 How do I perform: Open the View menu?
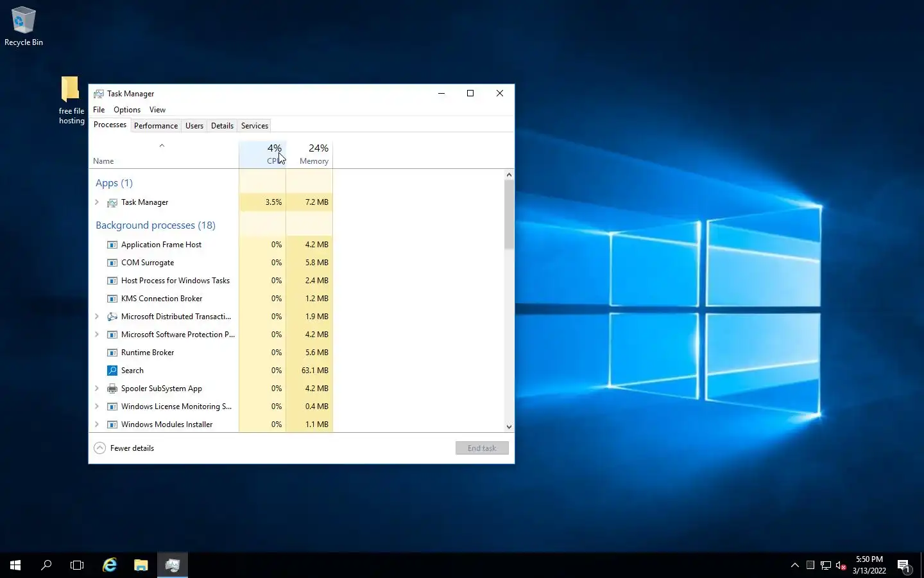tap(157, 110)
